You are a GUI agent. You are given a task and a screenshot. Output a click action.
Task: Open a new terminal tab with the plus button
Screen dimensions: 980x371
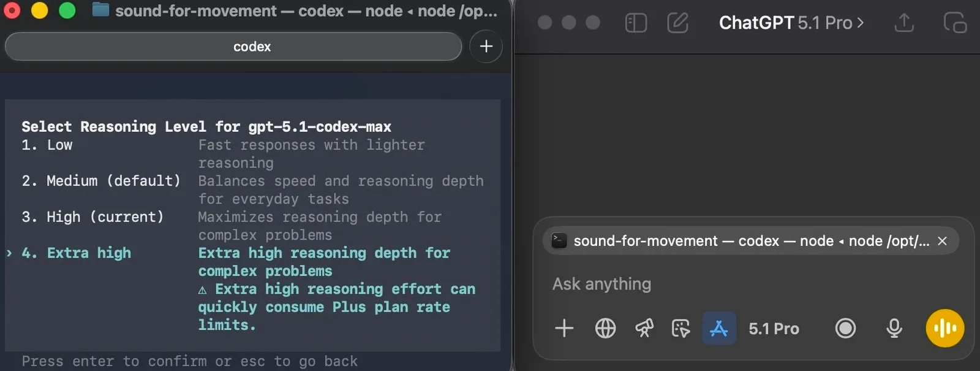pyautogui.click(x=486, y=46)
